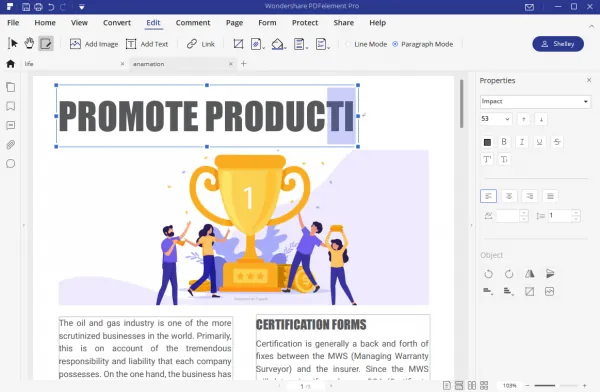This screenshot has height=392, width=600.
Task: Switch to the Page tab
Action: pyautogui.click(x=234, y=23)
